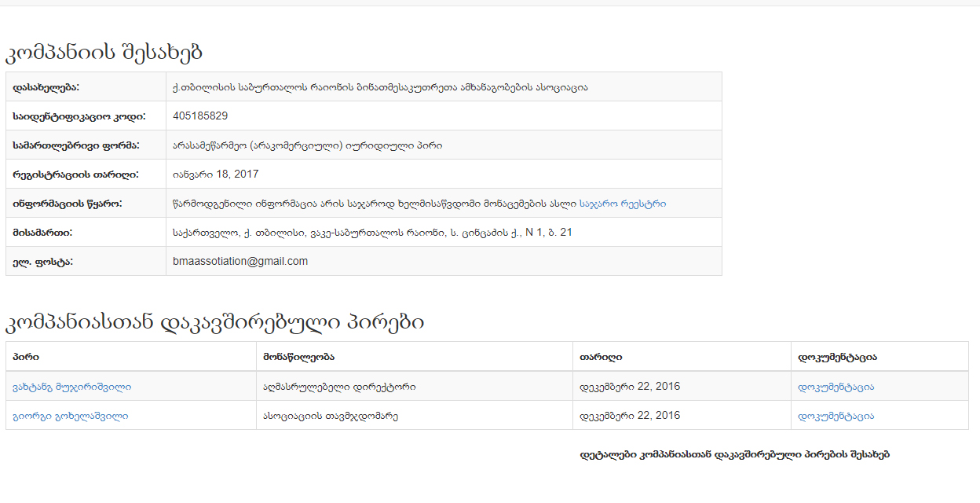Open დოკუმენტაცია link in გიორგი გოხელაშვილი row
This screenshot has height=503, width=980.
(836, 416)
